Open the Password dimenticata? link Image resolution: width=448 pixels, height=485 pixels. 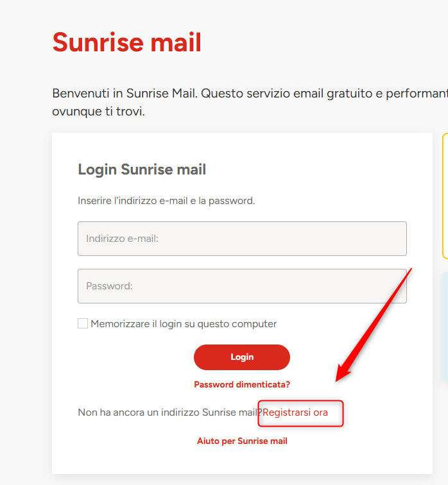pos(242,385)
